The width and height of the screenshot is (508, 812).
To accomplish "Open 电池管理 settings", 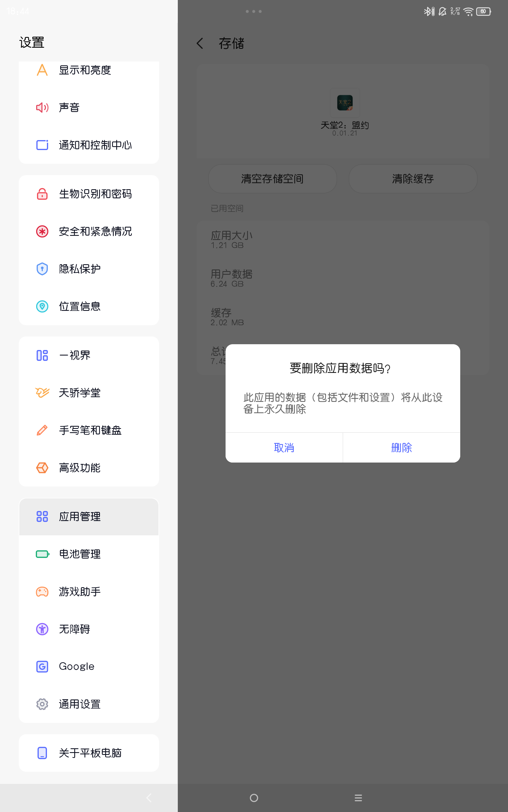I will pos(89,554).
